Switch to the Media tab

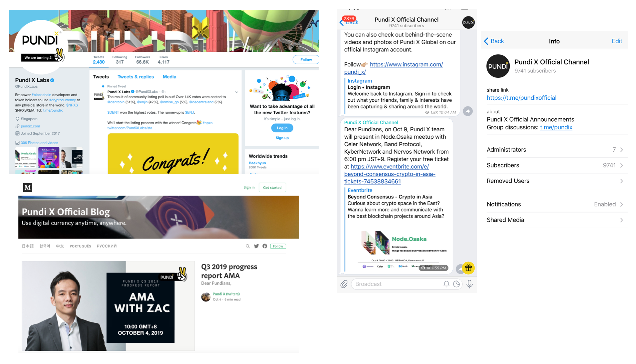tap(169, 77)
